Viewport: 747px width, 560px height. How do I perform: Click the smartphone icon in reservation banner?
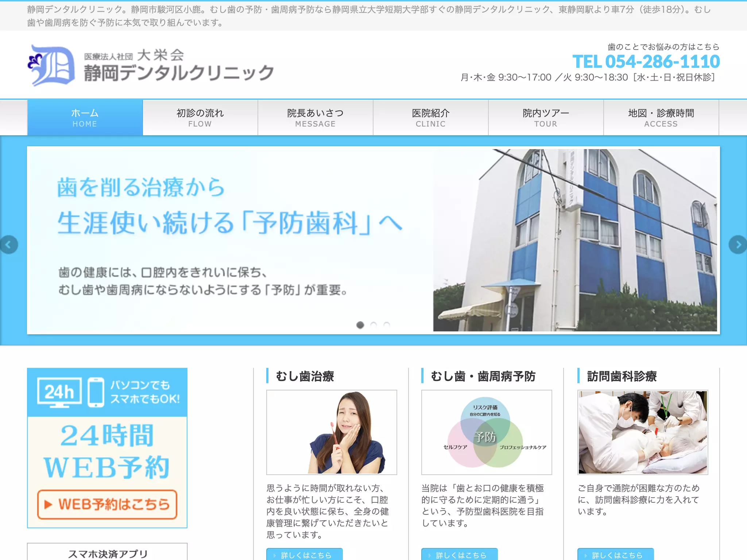tap(96, 393)
